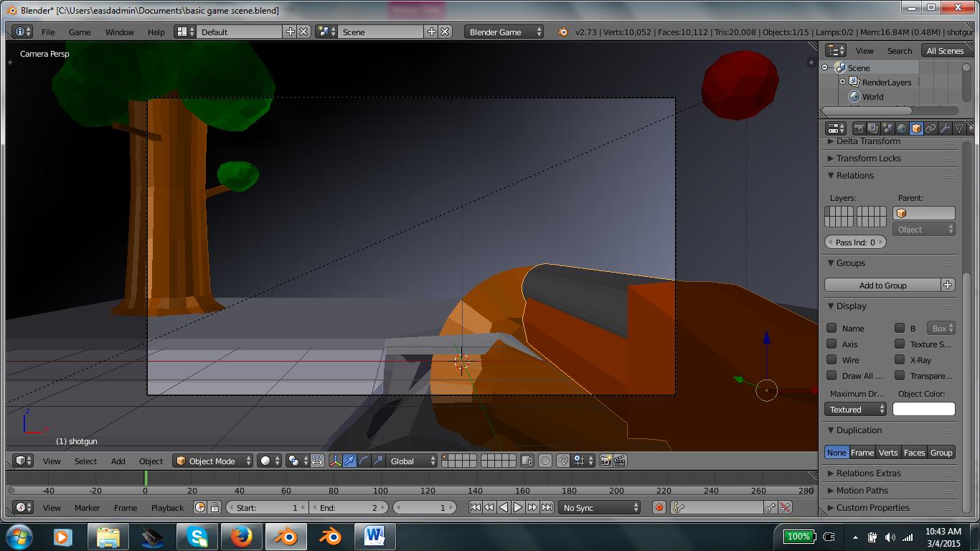
Task: Open the Scene properties tab icon
Action: click(x=887, y=128)
